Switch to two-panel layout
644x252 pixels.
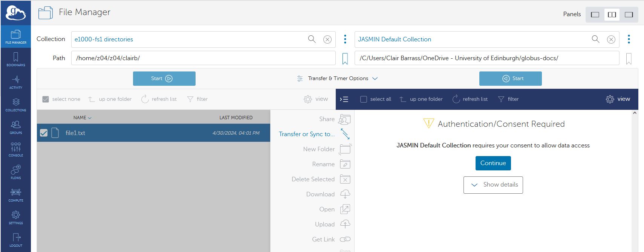click(x=612, y=15)
